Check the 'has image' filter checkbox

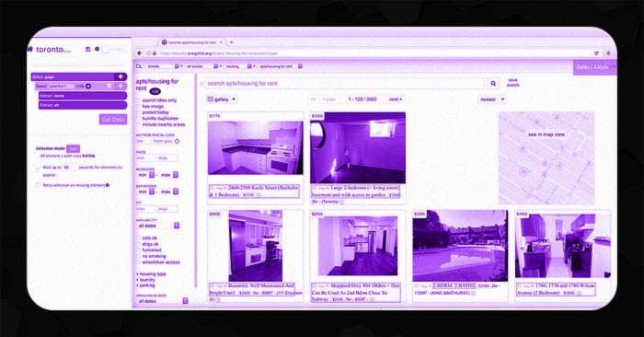(x=138, y=107)
